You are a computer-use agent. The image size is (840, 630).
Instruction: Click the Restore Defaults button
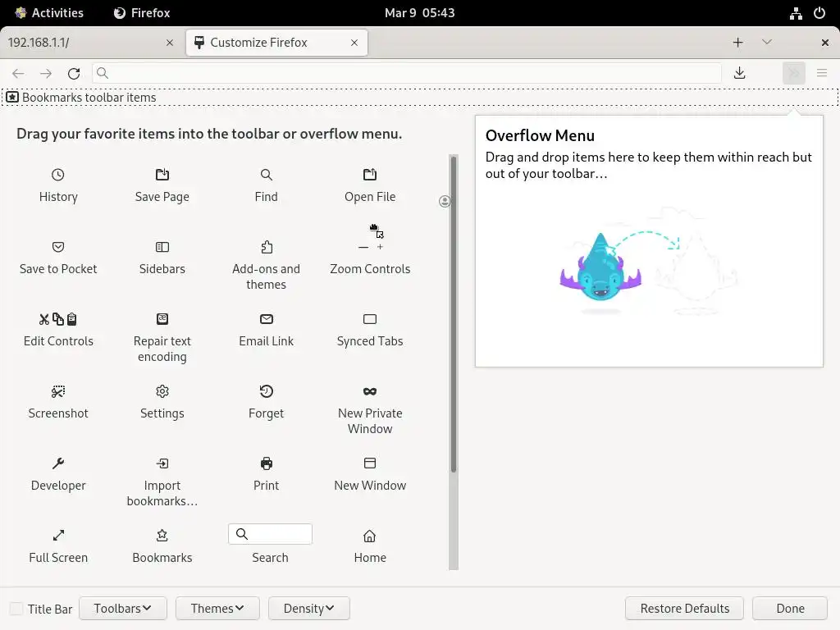[685, 609]
